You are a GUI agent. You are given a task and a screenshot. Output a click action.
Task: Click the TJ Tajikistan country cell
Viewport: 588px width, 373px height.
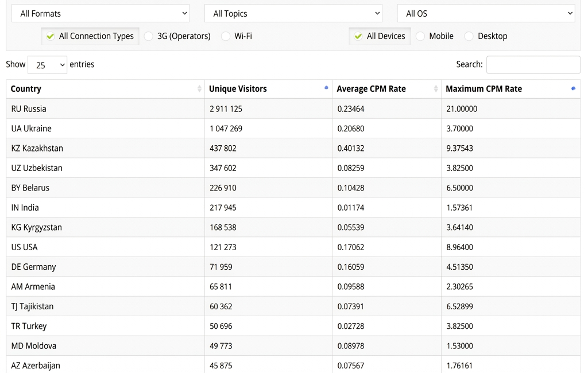click(x=106, y=306)
